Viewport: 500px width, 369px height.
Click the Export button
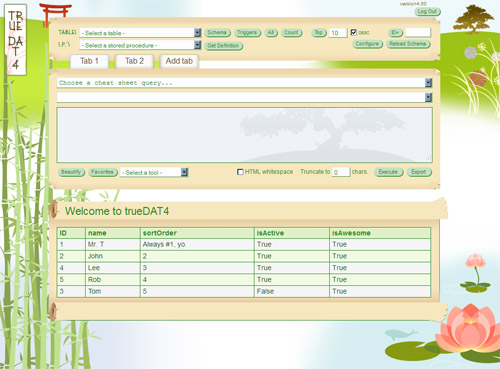419,172
